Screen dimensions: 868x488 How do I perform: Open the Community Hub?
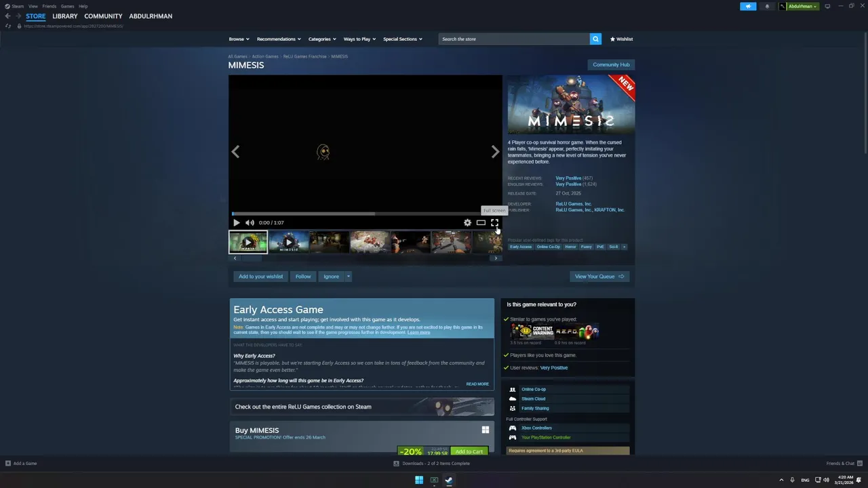coord(611,64)
